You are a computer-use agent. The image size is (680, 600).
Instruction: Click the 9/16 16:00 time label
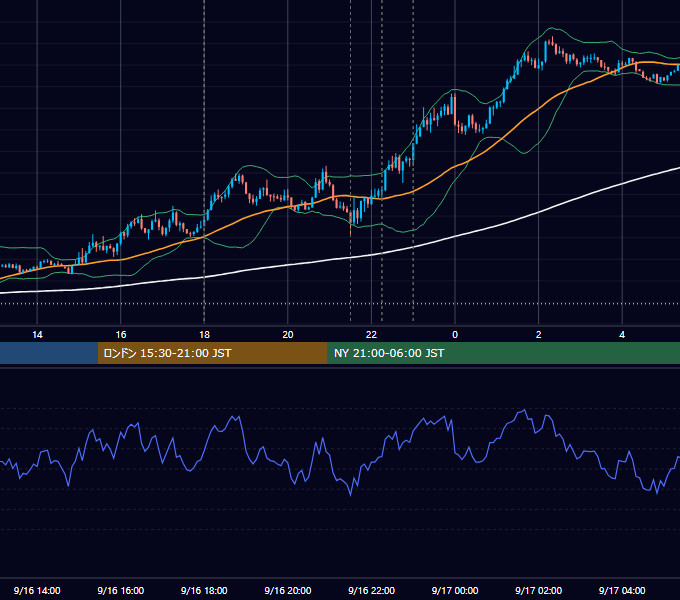121,590
